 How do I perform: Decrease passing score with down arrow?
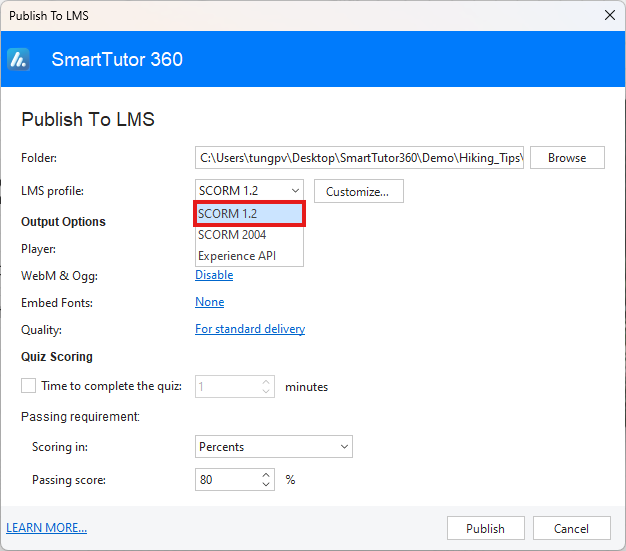[x=266, y=484]
